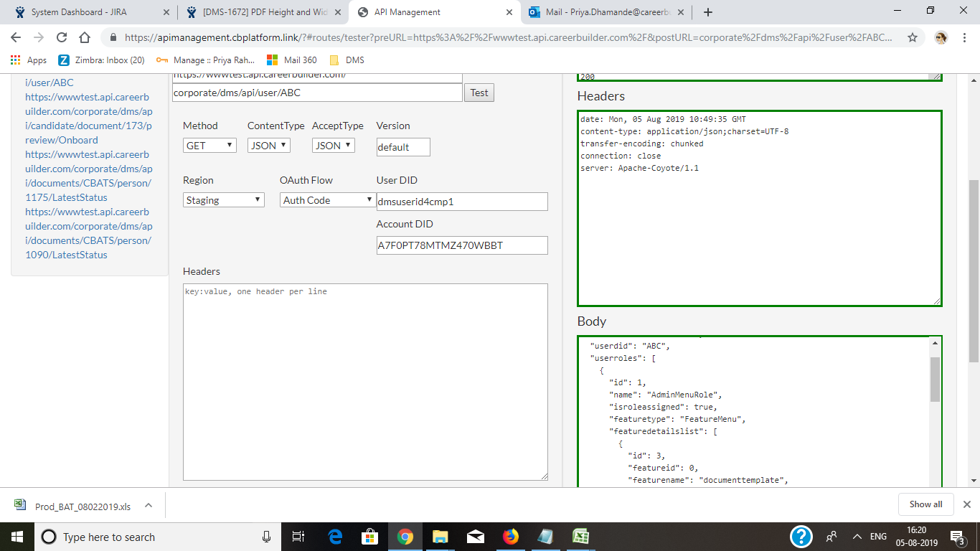Click the User DID input field
The height and width of the screenshot is (551, 980).
click(462, 202)
